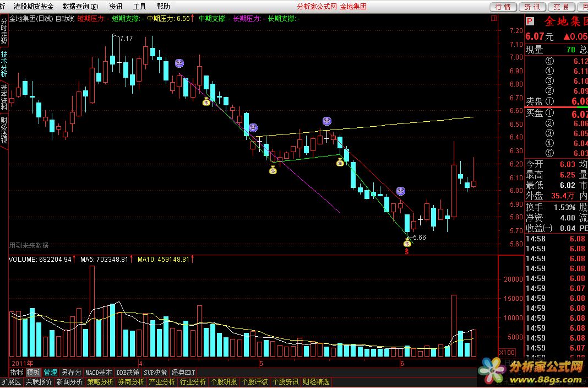Image resolution: width=588 pixels, height=388 pixels.
Task: Click the P icon beside 金地集团 quote title
Action: 530,21
